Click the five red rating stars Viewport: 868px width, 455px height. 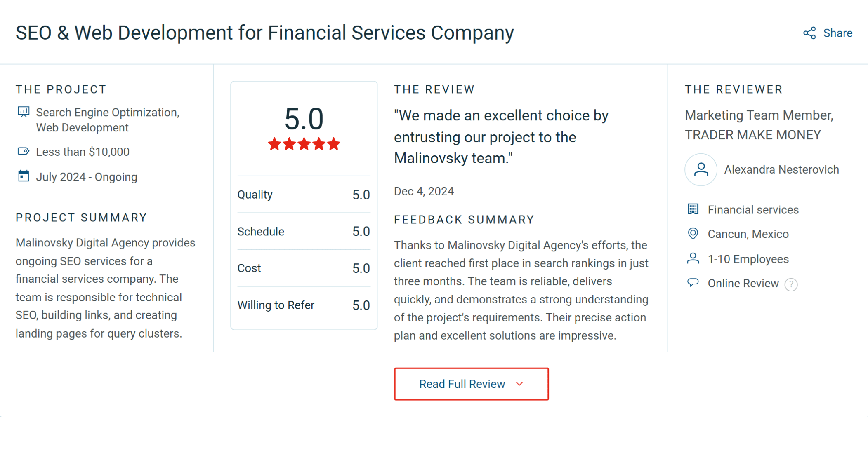[304, 144]
